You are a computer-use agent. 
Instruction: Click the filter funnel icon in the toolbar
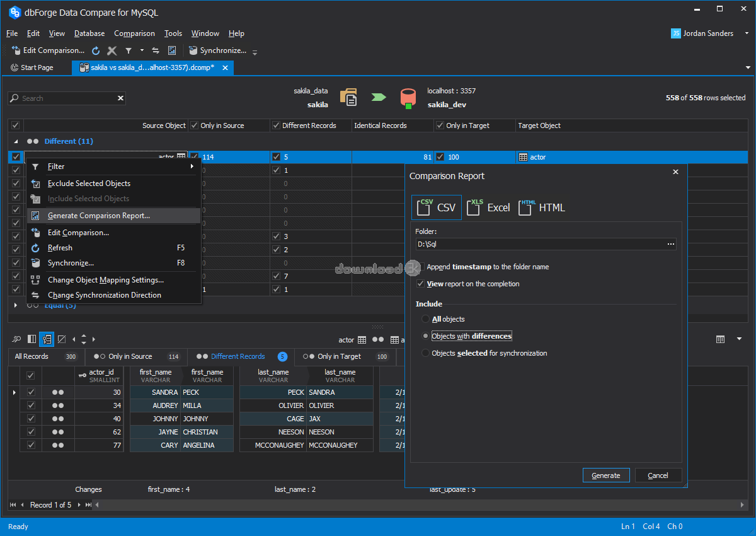[x=129, y=50]
